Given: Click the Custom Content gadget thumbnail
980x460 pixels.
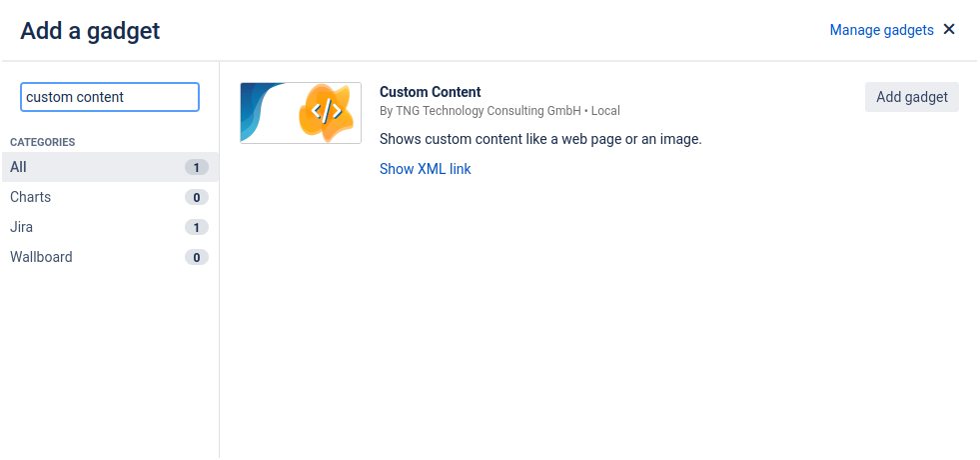Looking at the screenshot, I should [301, 113].
